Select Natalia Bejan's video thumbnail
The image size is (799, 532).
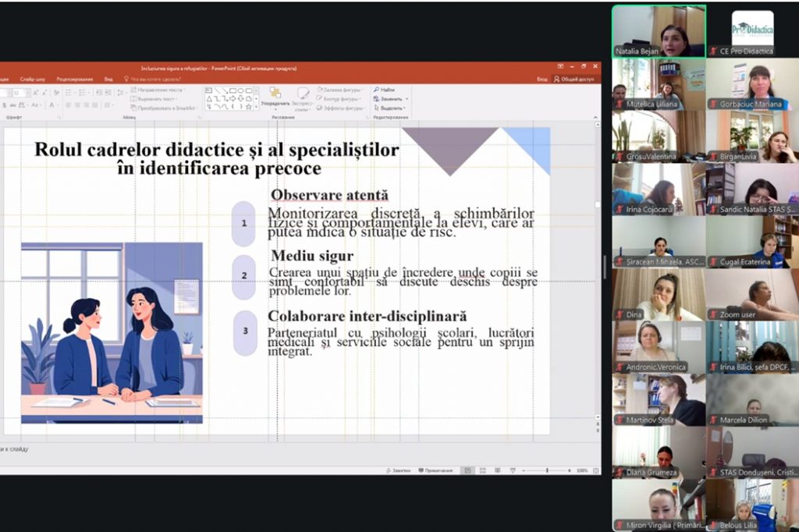[x=659, y=30]
